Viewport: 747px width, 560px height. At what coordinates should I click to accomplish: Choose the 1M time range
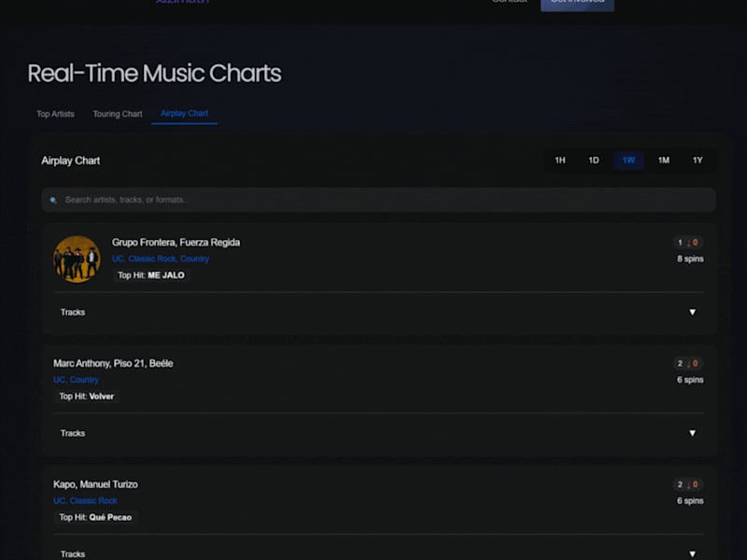point(664,161)
